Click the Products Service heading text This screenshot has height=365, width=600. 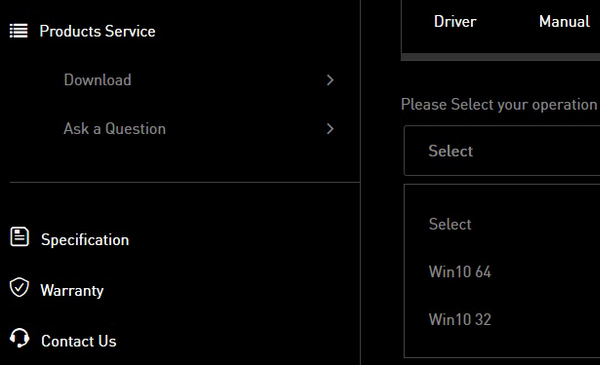(97, 31)
